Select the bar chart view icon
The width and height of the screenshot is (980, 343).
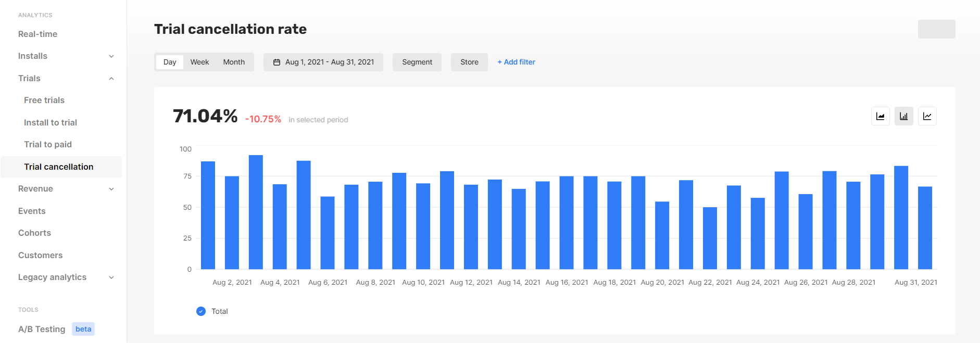[x=904, y=116]
